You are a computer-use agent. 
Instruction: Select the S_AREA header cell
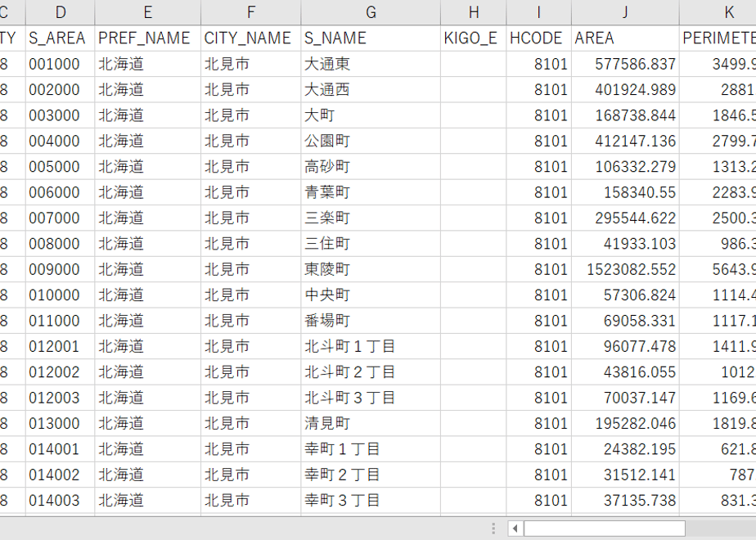(x=61, y=38)
